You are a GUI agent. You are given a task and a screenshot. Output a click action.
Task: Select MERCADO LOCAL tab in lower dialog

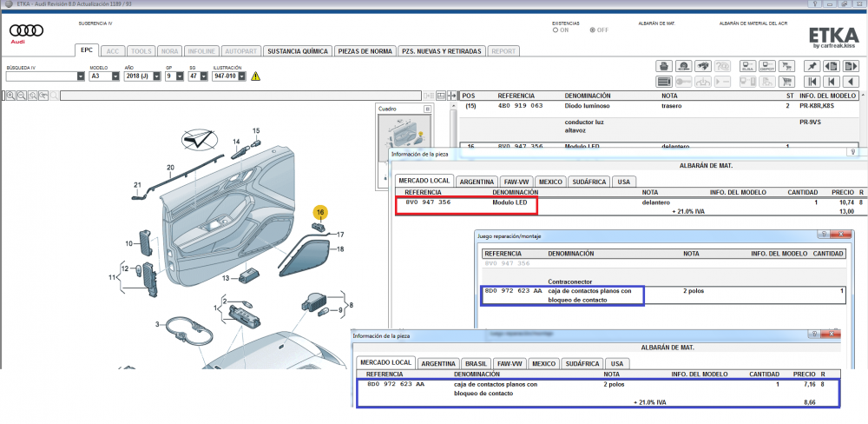386,362
